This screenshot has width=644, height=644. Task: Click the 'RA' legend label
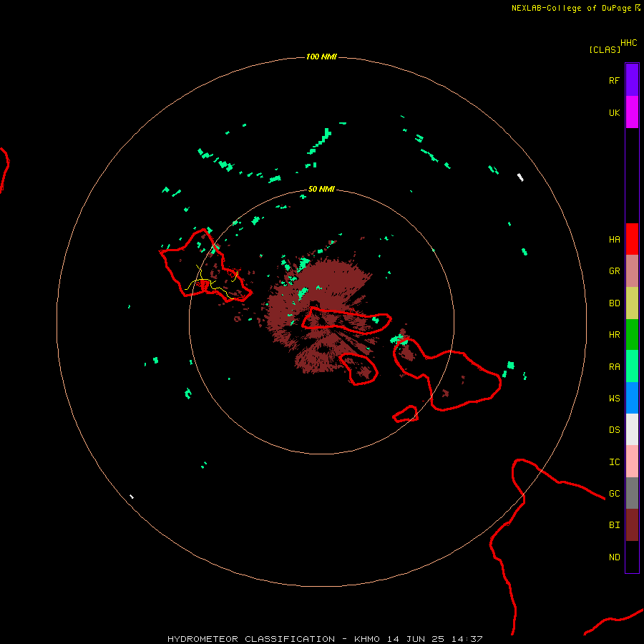(614, 366)
